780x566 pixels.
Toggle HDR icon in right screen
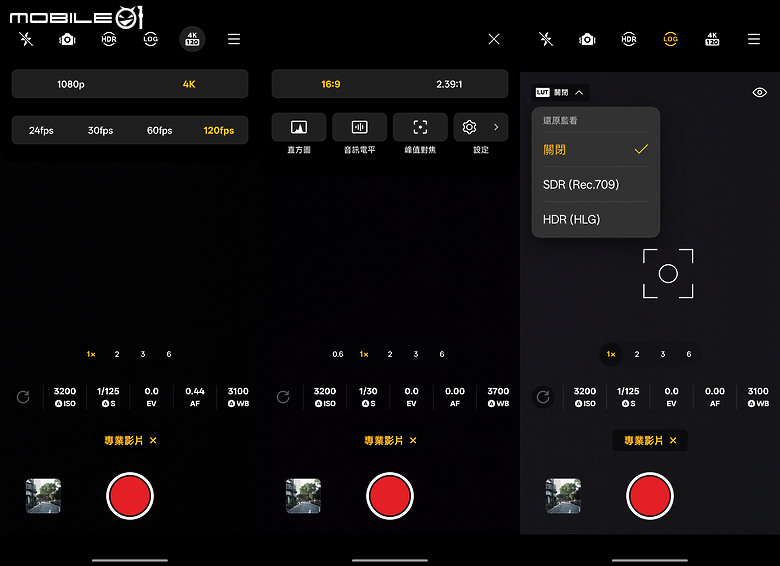click(x=629, y=39)
